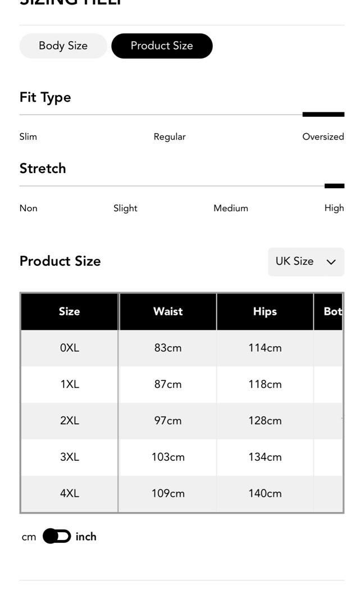This screenshot has height=607, width=364.
Task: Open the UK Size dropdown
Action: click(x=306, y=262)
